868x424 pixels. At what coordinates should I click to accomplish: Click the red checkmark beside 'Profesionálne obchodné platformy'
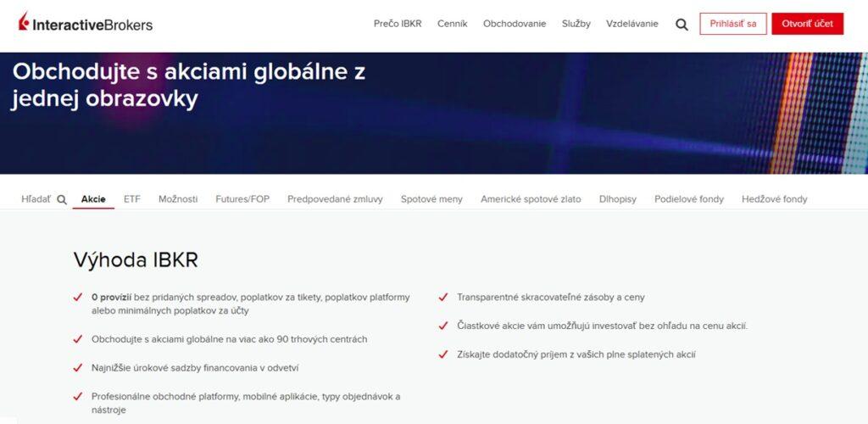(x=77, y=397)
